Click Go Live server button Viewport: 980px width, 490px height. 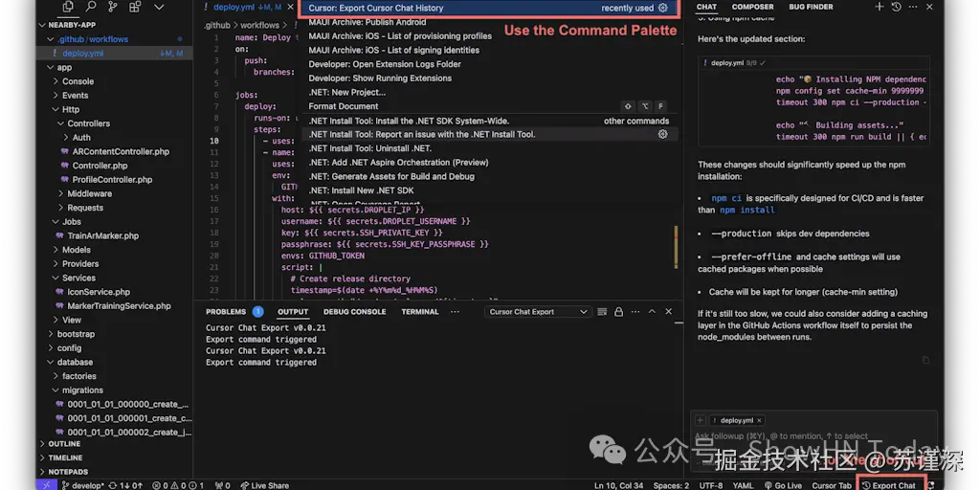tap(783, 485)
